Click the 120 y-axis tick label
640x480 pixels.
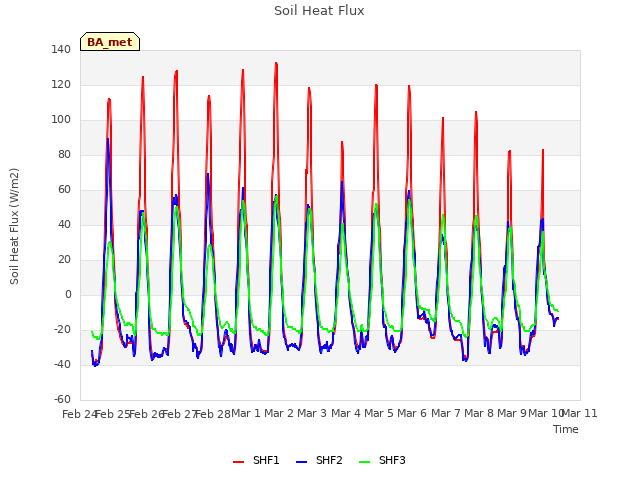click(61, 84)
